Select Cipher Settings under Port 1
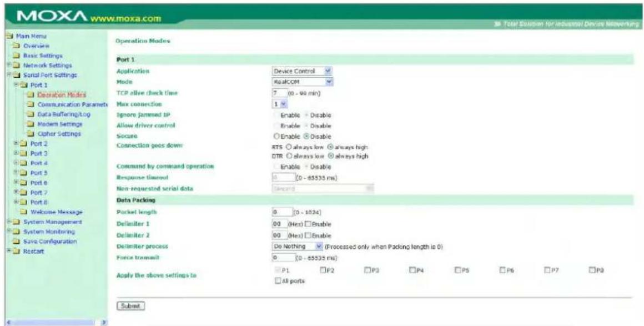The height and width of the screenshot is (326, 644). 59,134
